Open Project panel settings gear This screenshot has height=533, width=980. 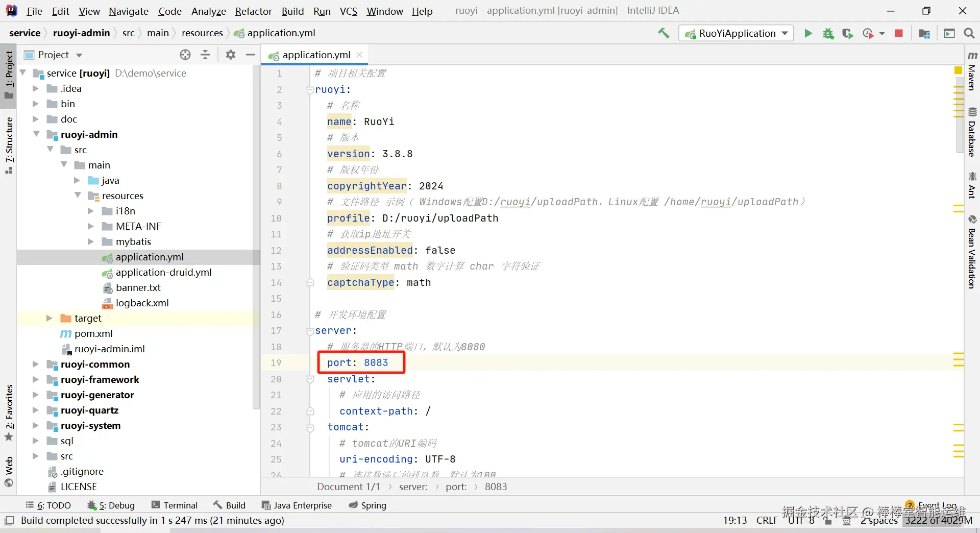pyautogui.click(x=231, y=55)
